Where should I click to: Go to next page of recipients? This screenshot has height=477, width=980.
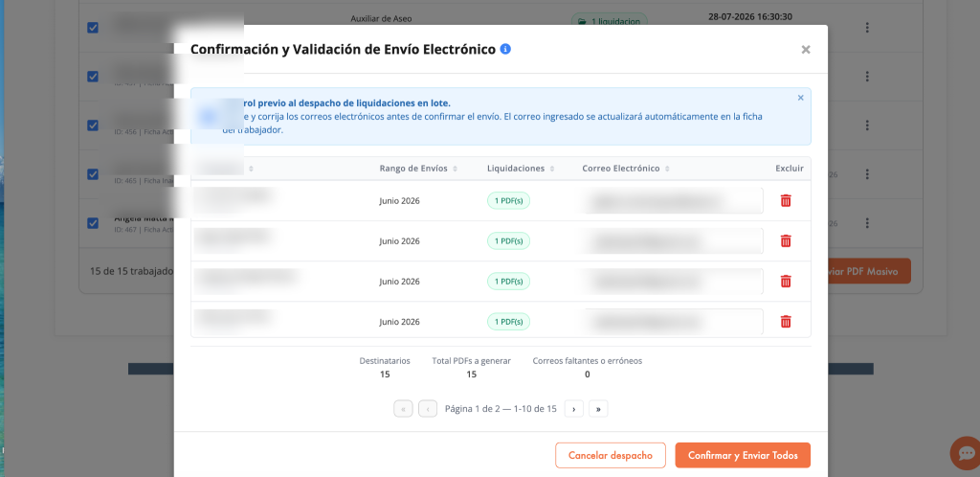tap(574, 409)
